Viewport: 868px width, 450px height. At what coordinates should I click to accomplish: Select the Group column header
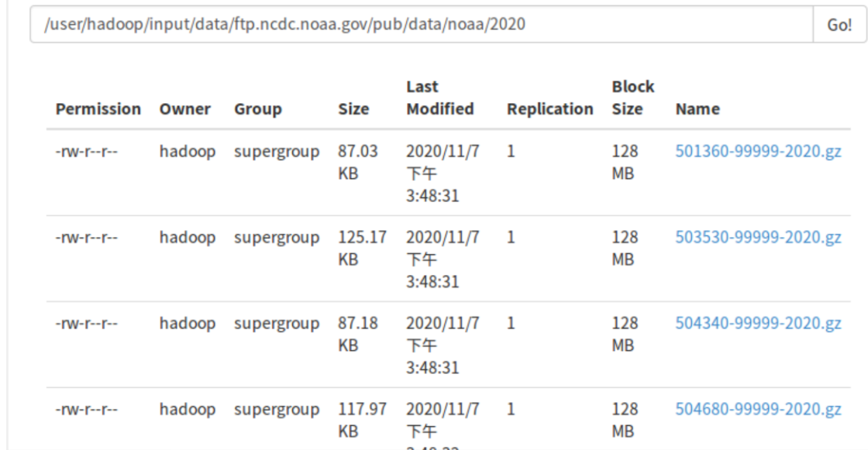click(x=258, y=109)
